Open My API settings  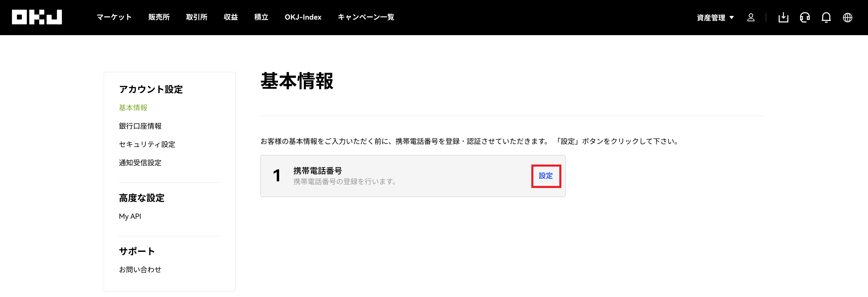click(x=130, y=217)
